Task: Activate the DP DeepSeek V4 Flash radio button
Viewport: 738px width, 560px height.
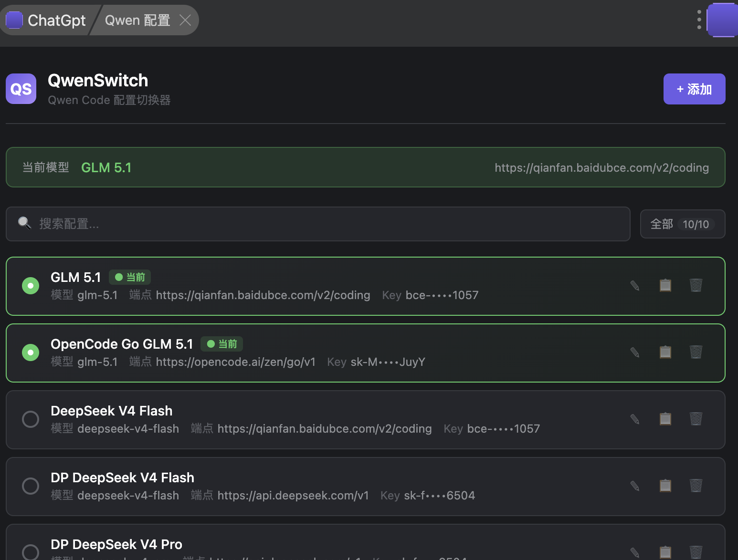Action: [31, 486]
